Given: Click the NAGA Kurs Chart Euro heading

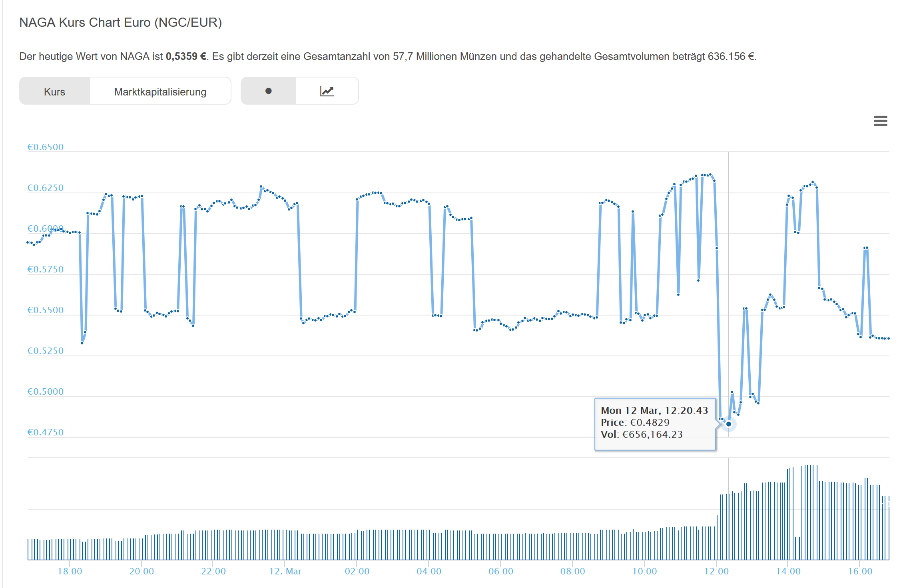Looking at the screenshot, I should 120,22.
